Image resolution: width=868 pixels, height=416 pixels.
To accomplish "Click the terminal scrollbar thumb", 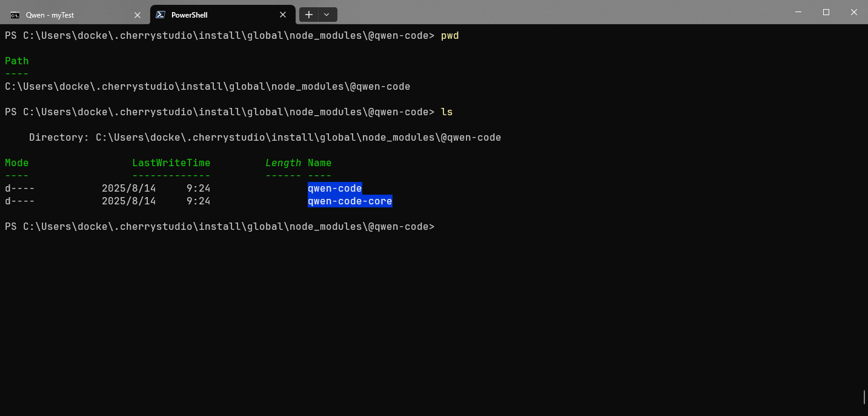I will click(x=864, y=397).
